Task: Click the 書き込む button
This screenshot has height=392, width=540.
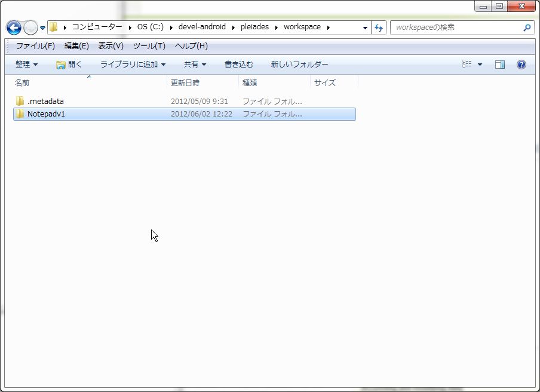Action: pos(238,64)
